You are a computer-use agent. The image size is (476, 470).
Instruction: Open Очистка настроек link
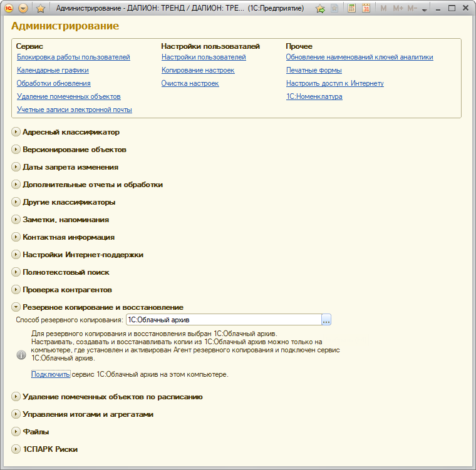point(190,83)
